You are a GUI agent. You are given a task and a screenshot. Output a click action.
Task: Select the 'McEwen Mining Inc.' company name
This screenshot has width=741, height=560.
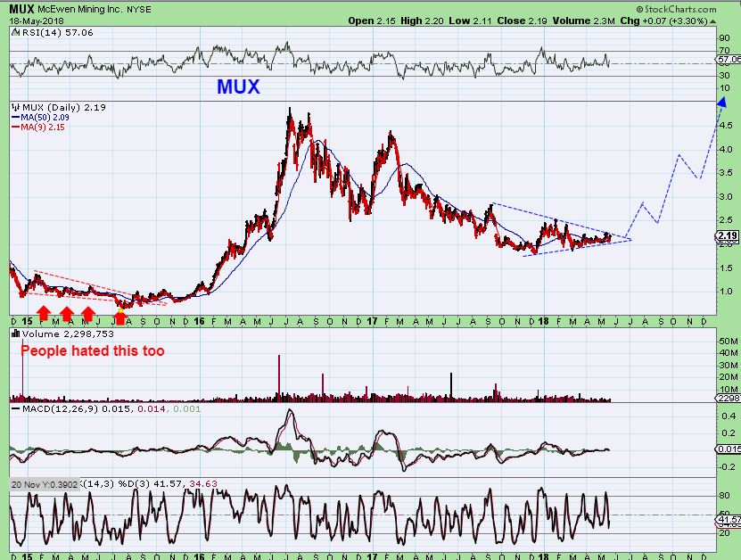(80, 10)
